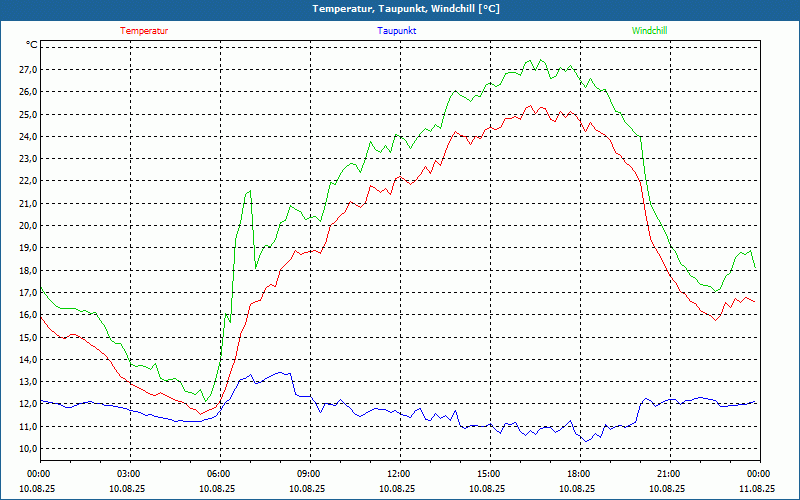The height and width of the screenshot is (500, 800).
Task: Click the 15,0 y-axis value
Action: click(29, 337)
